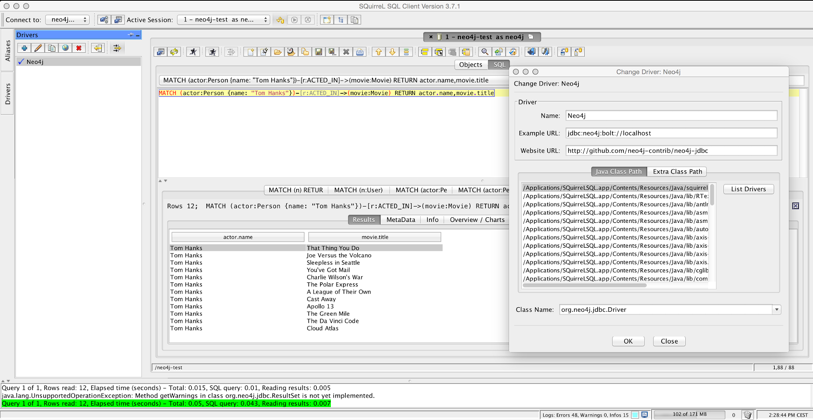Click the Close button in Change Driver dialog
The height and width of the screenshot is (420, 813).
pyautogui.click(x=669, y=342)
